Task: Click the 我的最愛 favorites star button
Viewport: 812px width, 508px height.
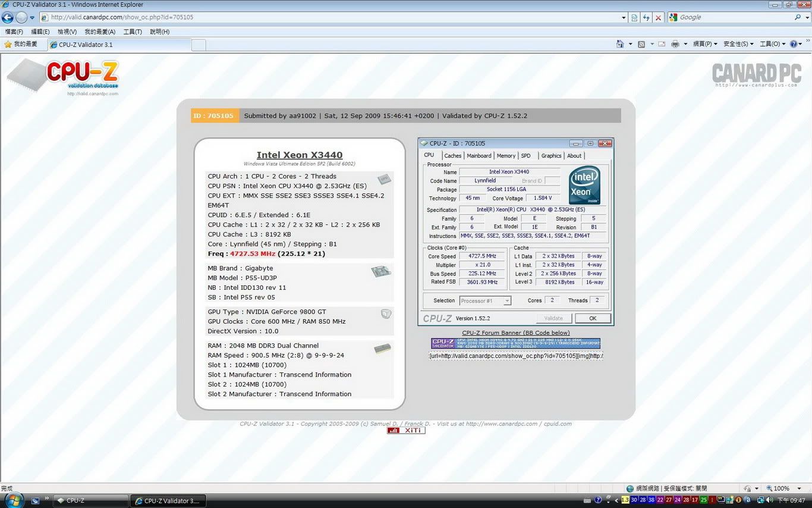Action: 21,44
